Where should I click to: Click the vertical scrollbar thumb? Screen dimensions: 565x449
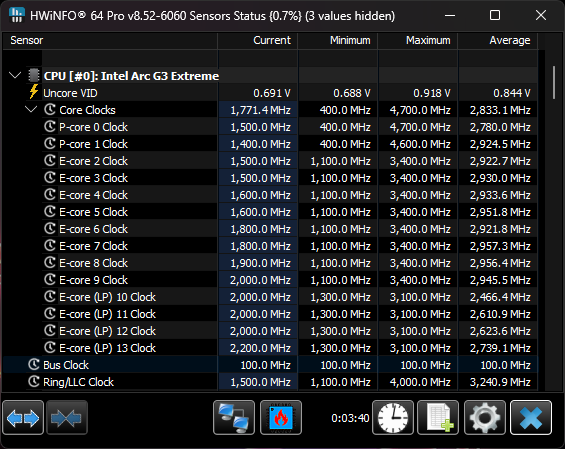554,82
